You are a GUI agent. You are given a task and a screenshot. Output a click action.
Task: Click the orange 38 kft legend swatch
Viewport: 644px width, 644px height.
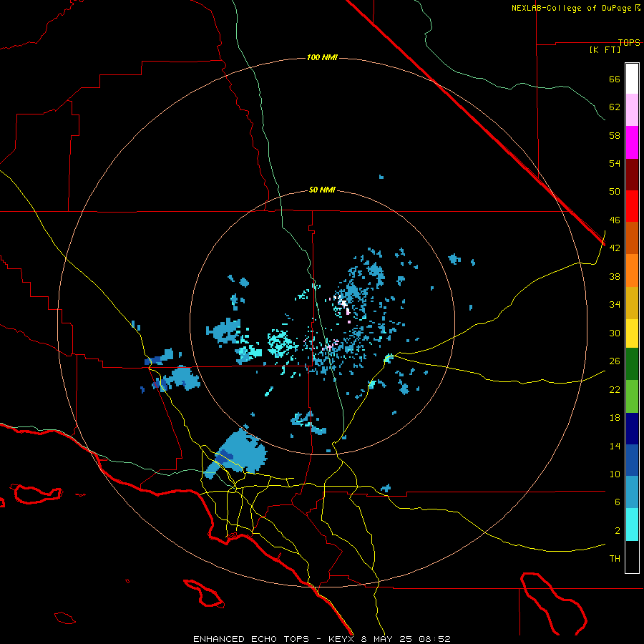pos(632,270)
